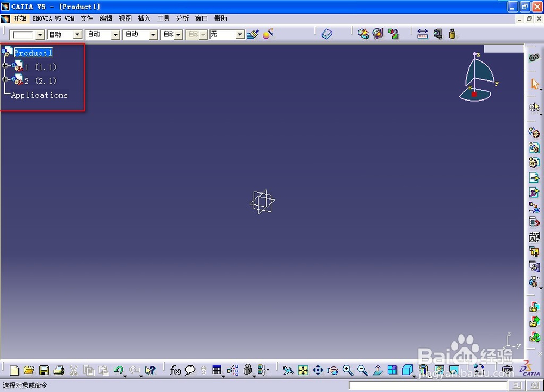Open the 文件 menu
The image size is (544, 392).
point(86,18)
